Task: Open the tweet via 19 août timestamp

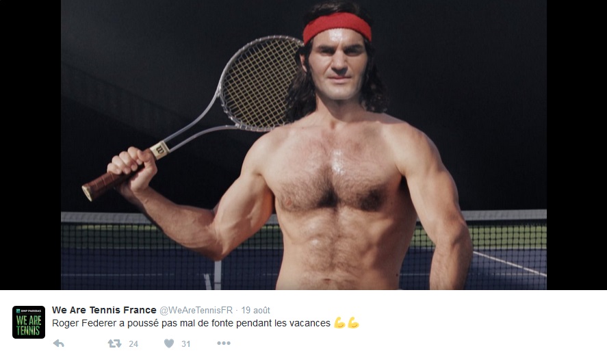Action: [x=255, y=310]
